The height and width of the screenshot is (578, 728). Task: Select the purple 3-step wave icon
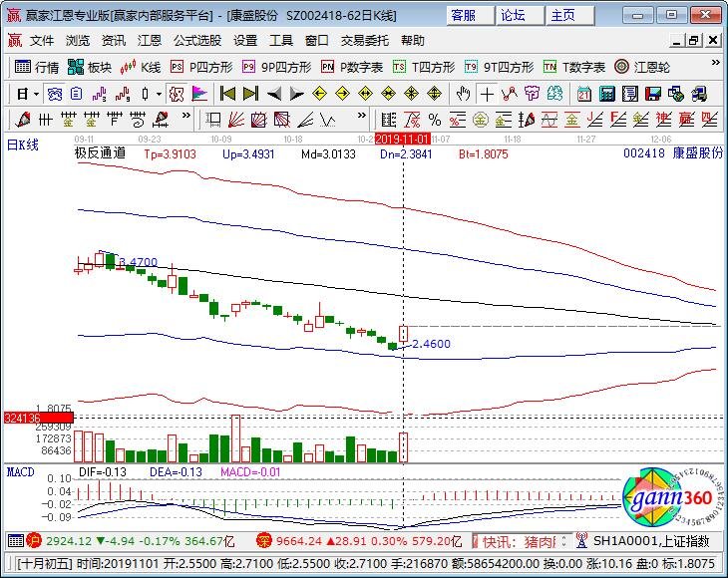[x=99, y=94]
